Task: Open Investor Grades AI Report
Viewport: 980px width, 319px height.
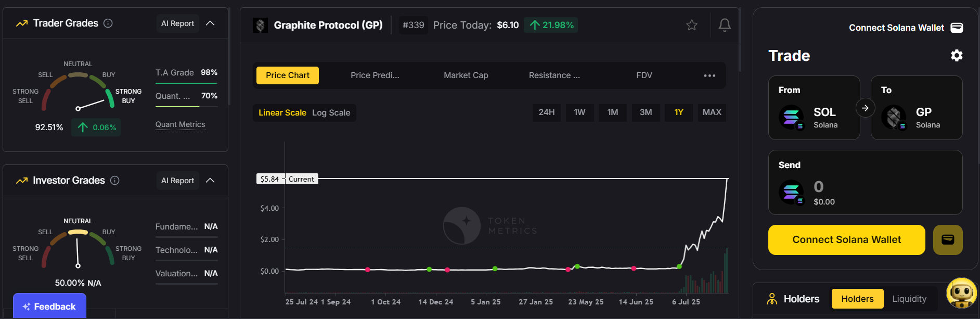Action: [x=177, y=181]
